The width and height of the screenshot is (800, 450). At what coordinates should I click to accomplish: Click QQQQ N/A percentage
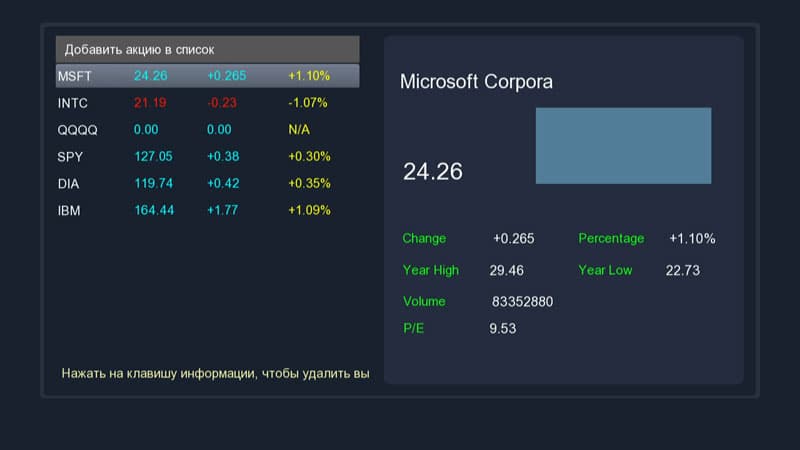[299, 130]
